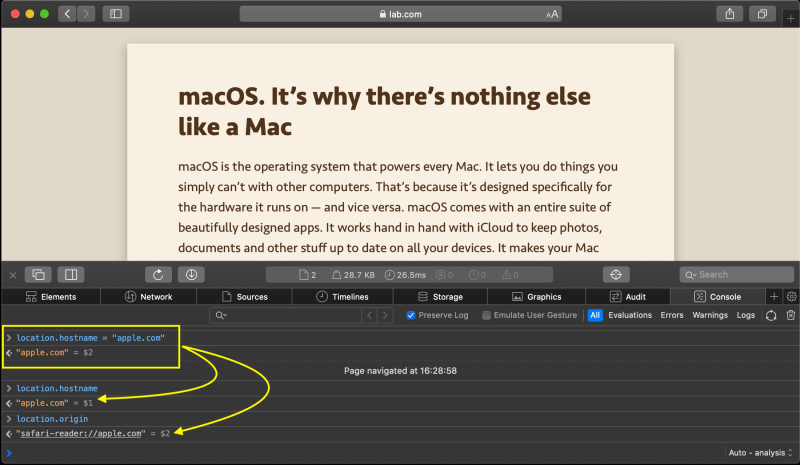Image resolution: width=800 pixels, height=465 pixels.
Task: Click the inspector Search field
Action: pyautogui.click(x=736, y=275)
